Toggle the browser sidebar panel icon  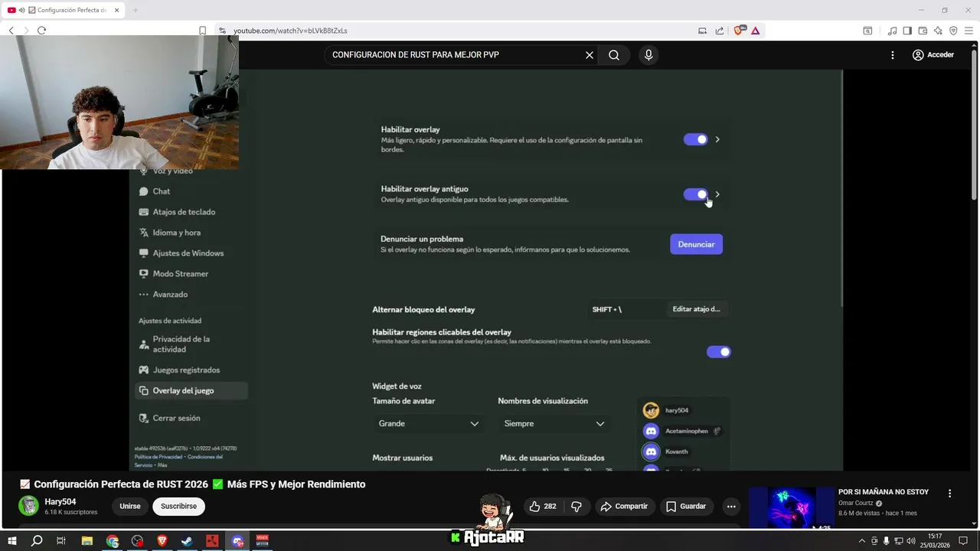pos(907,31)
